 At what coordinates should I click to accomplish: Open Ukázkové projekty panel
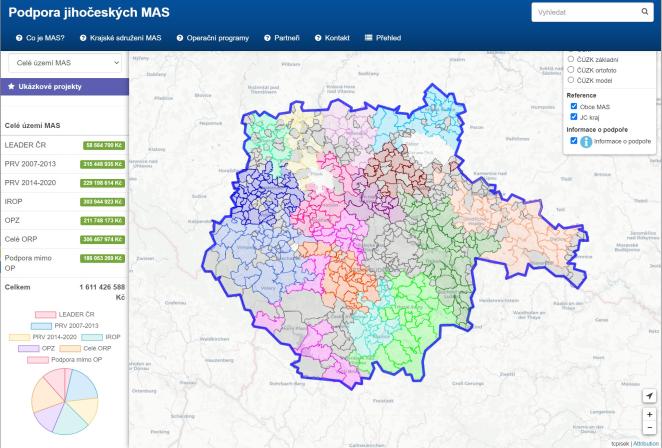(x=65, y=87)
